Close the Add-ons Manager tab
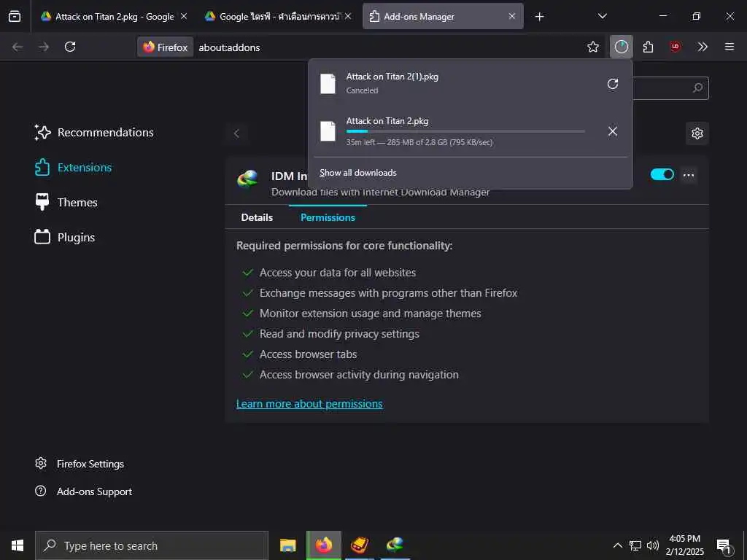The image size is (747, 560). pyautogui.click(x=511, y=16)
